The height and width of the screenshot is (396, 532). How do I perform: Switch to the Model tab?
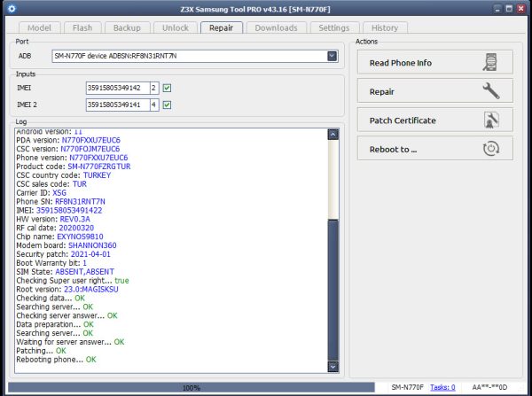tap(39, 27)
